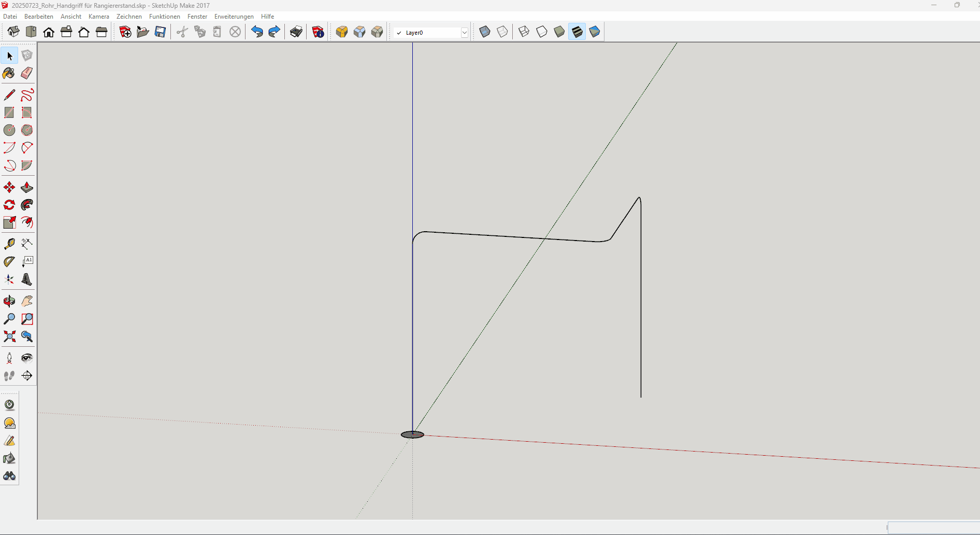980x535 pixels.
Task: Choose the Follow Me tool
Action: 27,205
